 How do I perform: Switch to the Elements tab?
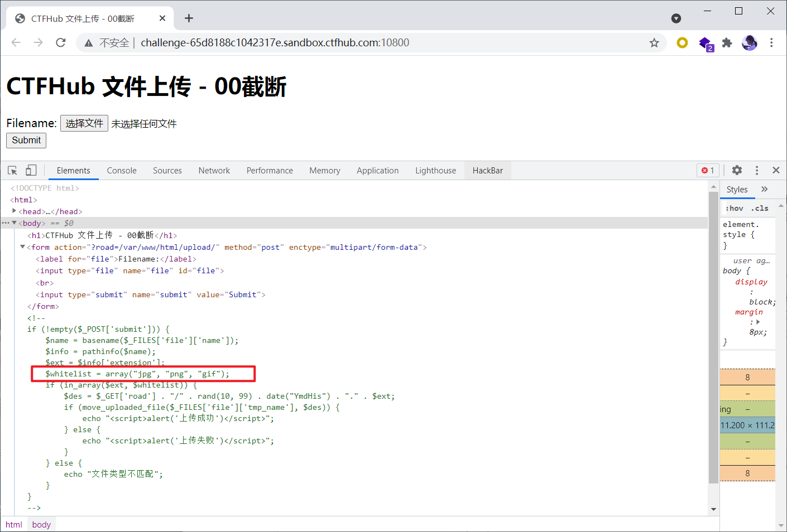tap(73, 171)
